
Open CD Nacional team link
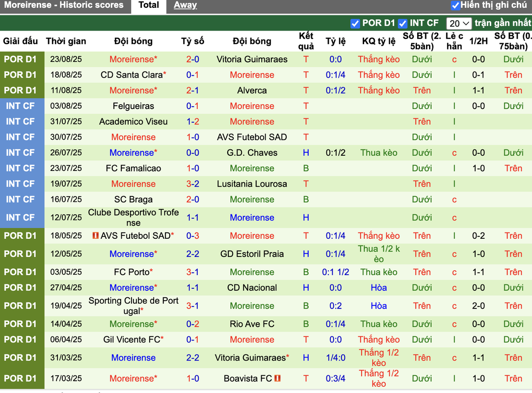(x=252, y=288)
